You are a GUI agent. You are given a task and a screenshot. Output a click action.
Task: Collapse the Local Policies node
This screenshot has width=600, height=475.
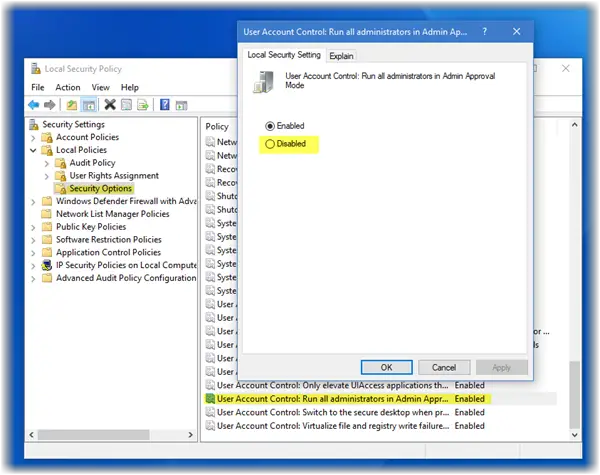point(33,150)
